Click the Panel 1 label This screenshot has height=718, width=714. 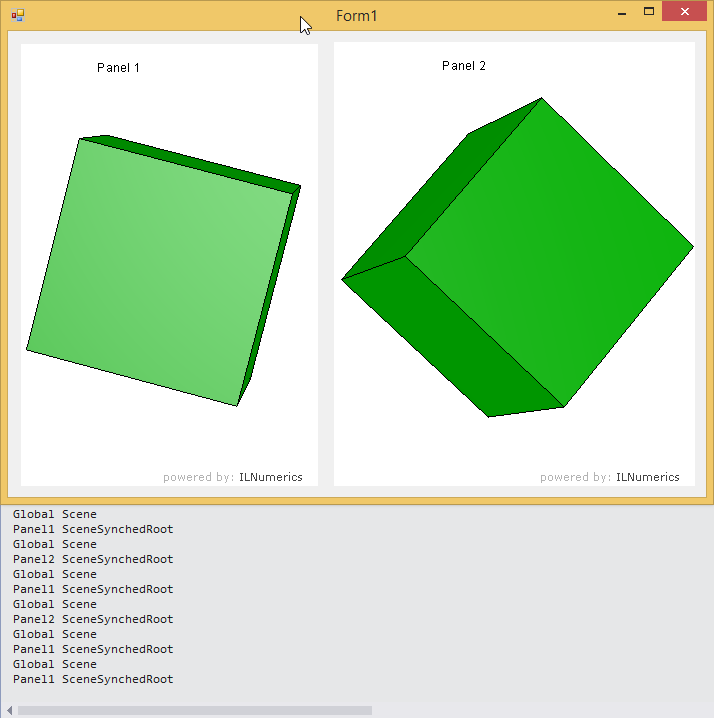[118, 68]
